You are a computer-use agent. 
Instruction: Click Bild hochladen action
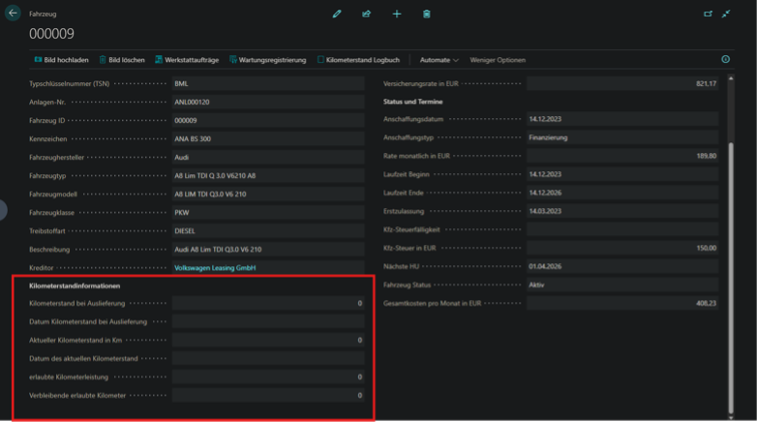(60, 60)
